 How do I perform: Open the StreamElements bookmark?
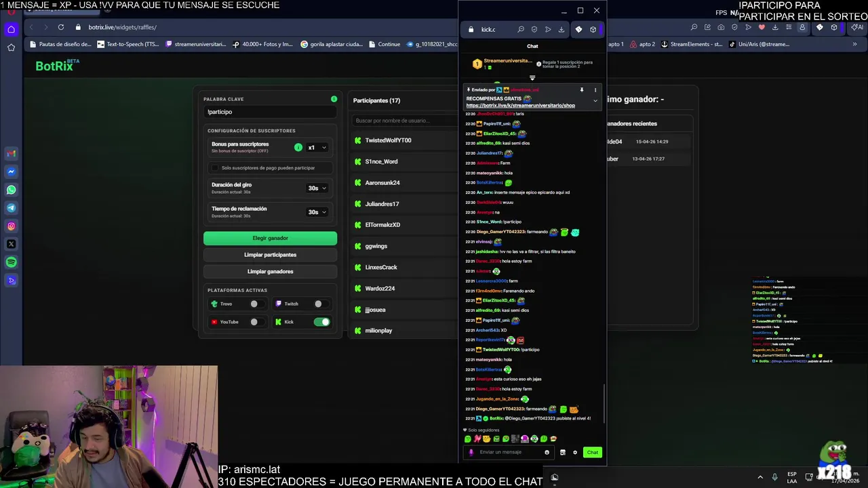click(692, 44)
